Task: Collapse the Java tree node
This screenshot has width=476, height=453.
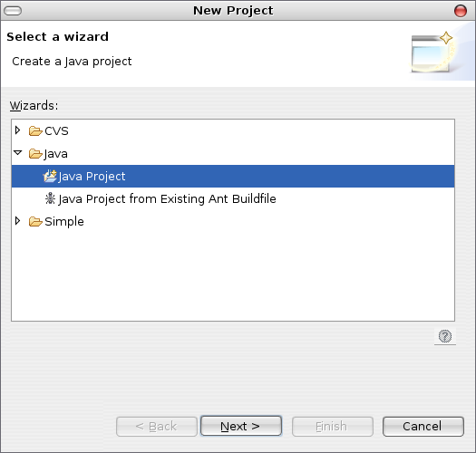Action: (18, 153)
